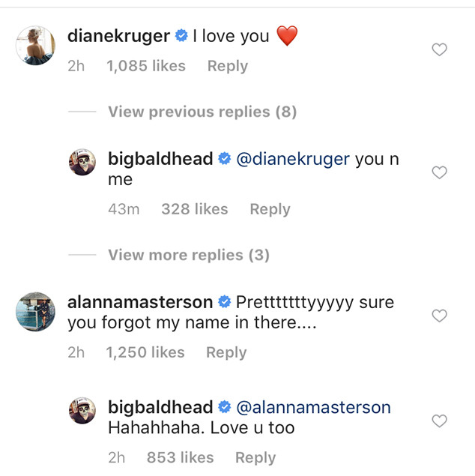Reply to bigbaldhead's "Love u too" comment
This screenshot has width=475, height=476.
255,457
